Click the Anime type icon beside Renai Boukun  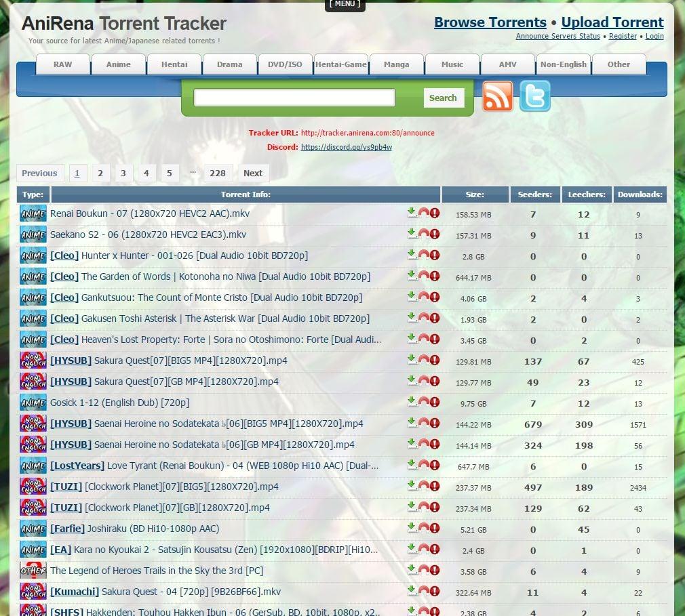click(x=33, y=213)
